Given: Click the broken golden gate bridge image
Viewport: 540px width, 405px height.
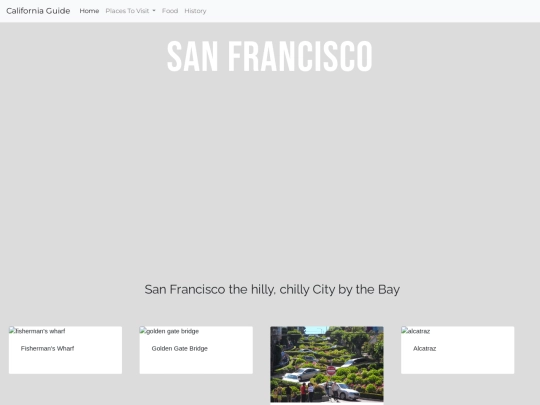Looking at the screenshot, I should [169, 331].
